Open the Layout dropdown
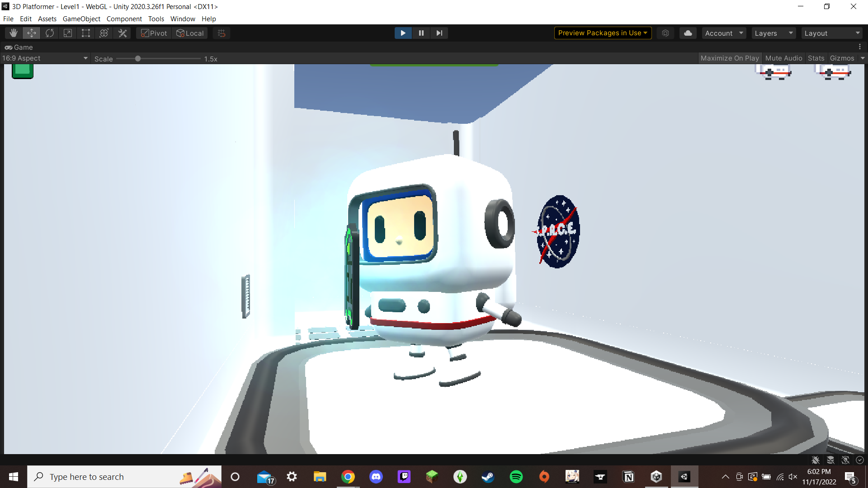Screen dimensions: 868x488 [832, 33]
